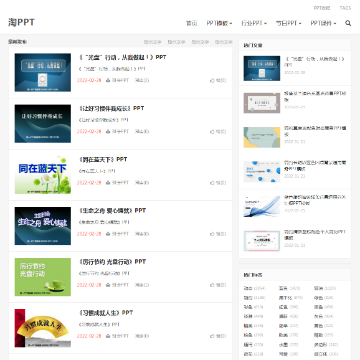Open the 《习惯成就人生》PPT title link

[106, 313]
